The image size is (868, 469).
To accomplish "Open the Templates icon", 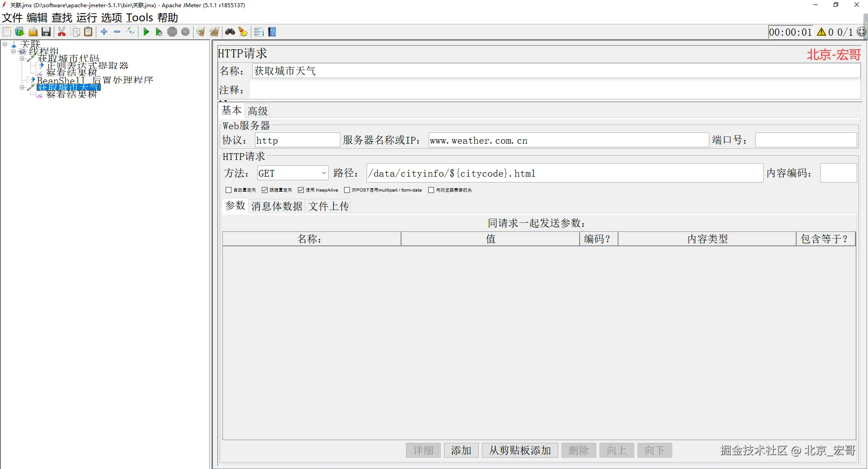I will [x=19, y=32].
